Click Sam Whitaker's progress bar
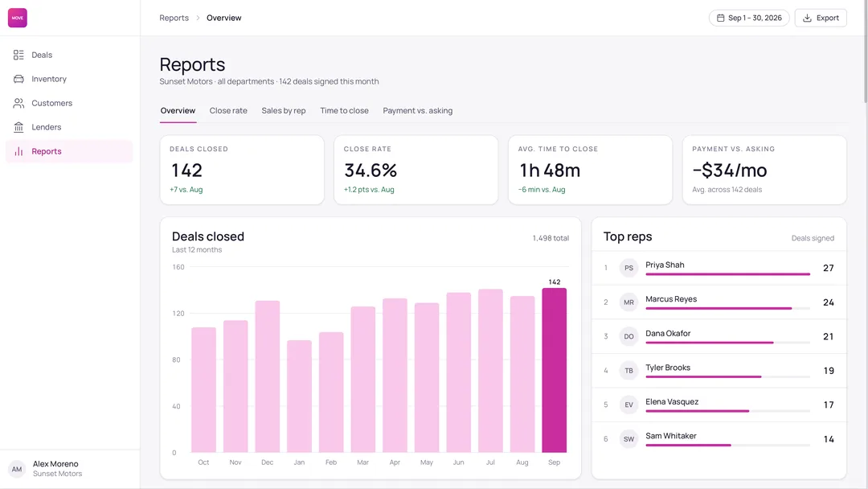This screenshot has width=868, height=489. pyautogui.click(x=727, y=446)
